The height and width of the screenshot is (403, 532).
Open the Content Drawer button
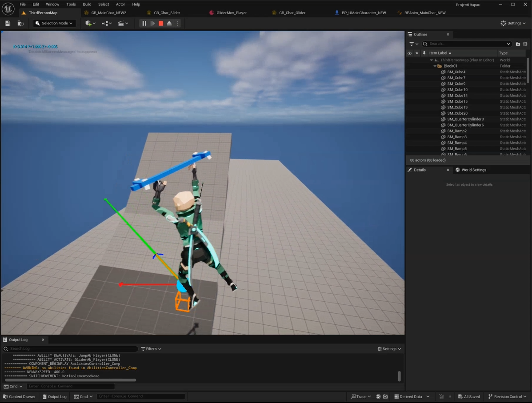click(x=20, y=396)
